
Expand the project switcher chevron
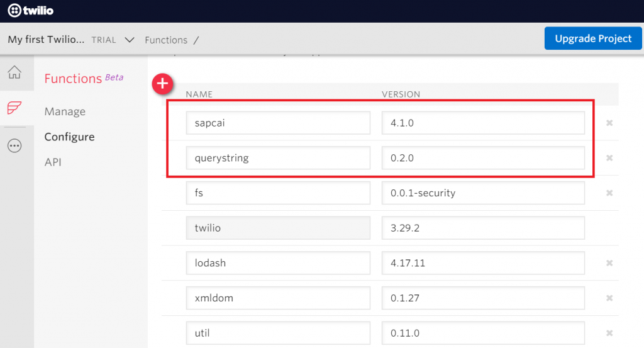(130, 40)
